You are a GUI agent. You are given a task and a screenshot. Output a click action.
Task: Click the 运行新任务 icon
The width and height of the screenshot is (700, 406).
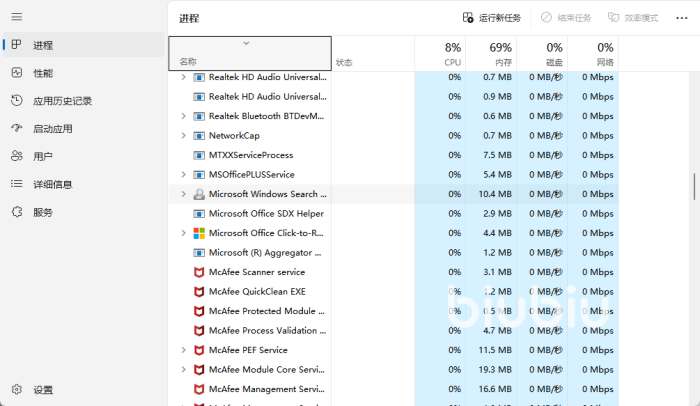pyautogui.click(x=468, y=17)
